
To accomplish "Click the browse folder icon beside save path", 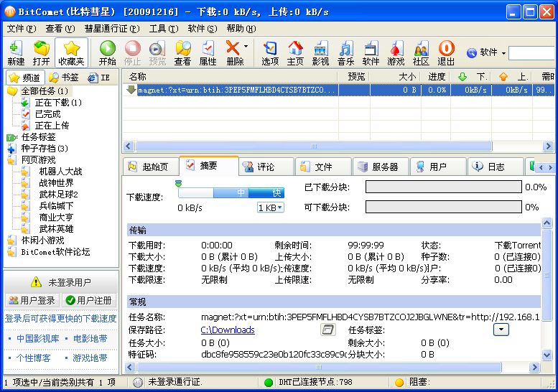I will 327,330.
